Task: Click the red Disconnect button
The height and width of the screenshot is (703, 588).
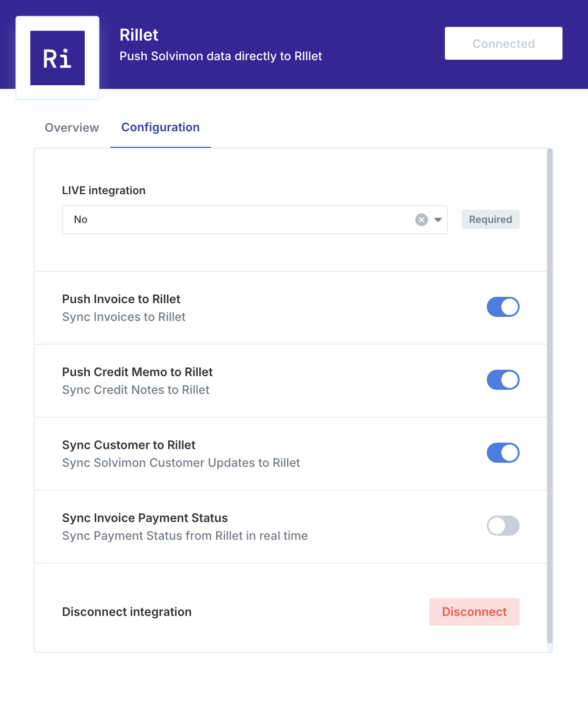Action: pyautogui.click(x=475, y=612)
